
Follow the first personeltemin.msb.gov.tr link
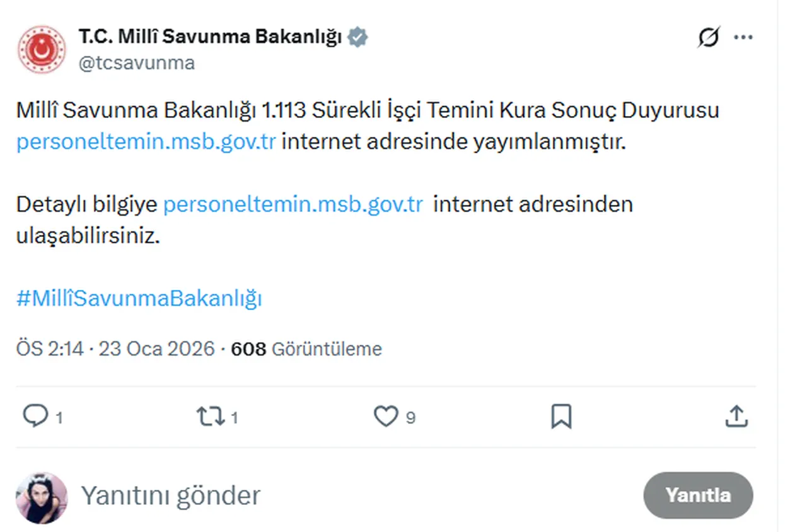click(145, 141)
